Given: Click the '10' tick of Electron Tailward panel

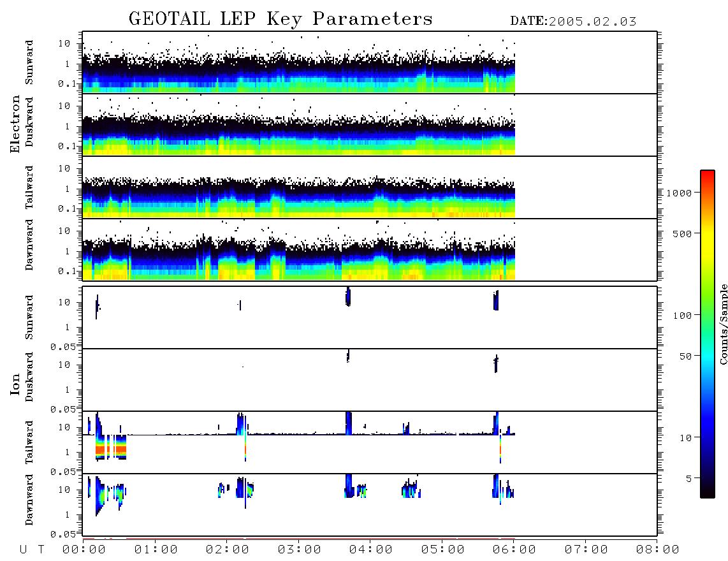Looking at the screenshot, I should [64, 168].
